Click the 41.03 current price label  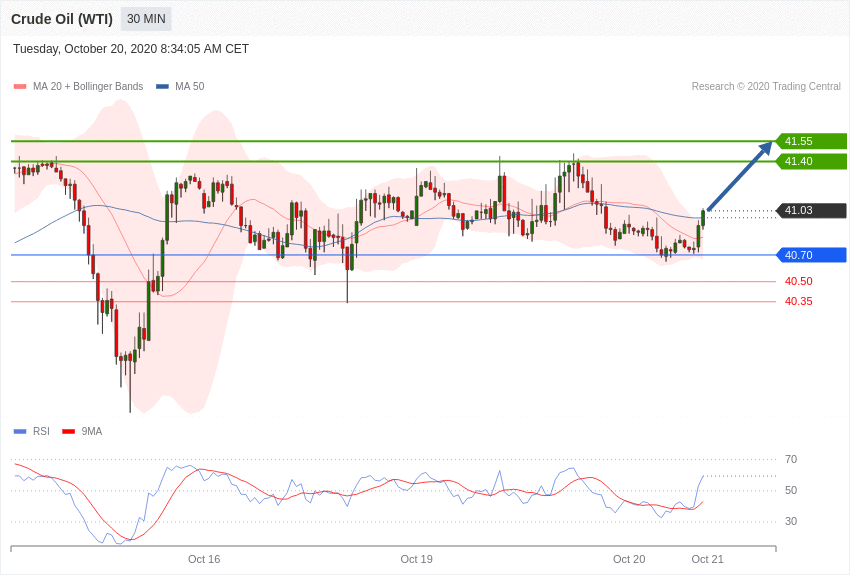(812, 210)
